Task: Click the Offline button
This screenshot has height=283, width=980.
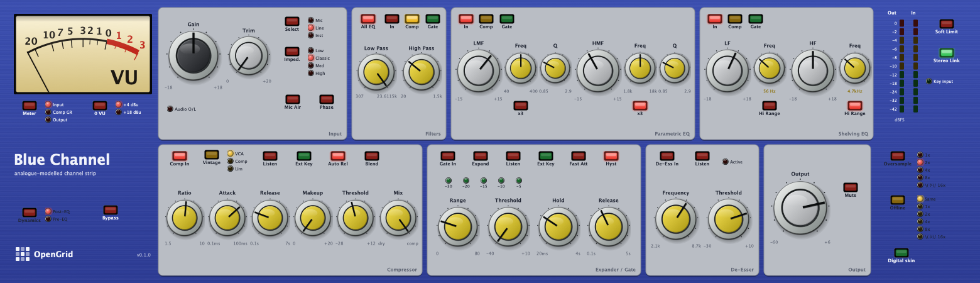Action: [898, 200]
